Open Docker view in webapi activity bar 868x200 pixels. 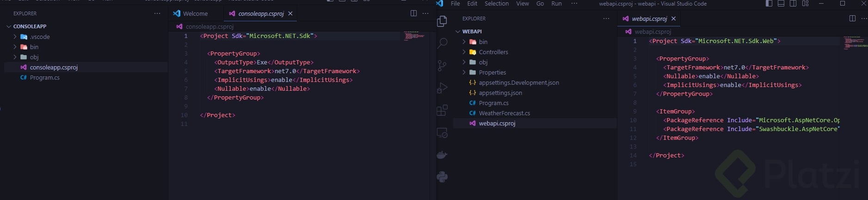[442, 155]
